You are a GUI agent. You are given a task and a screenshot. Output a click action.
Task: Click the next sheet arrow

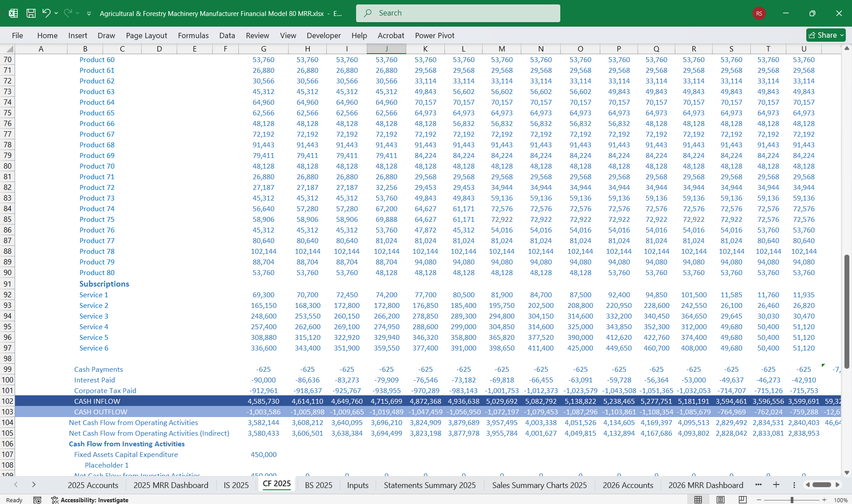pos(34,484)
